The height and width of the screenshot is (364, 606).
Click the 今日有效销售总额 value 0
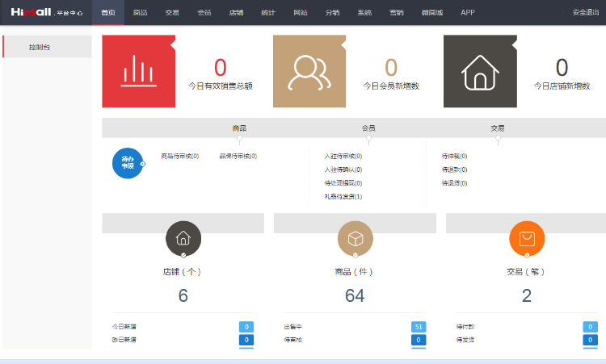(221, 67)
